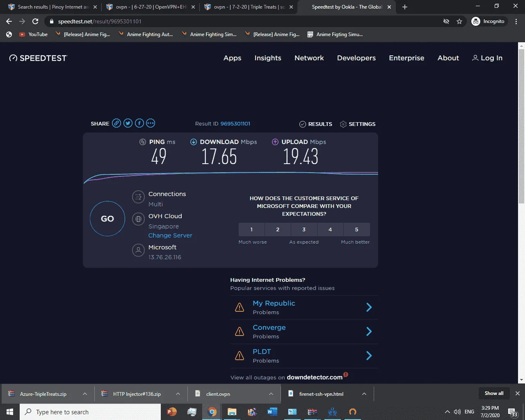Screen dimensions: 525x420
Task: Open the Network menu
Action: [309, 58]
